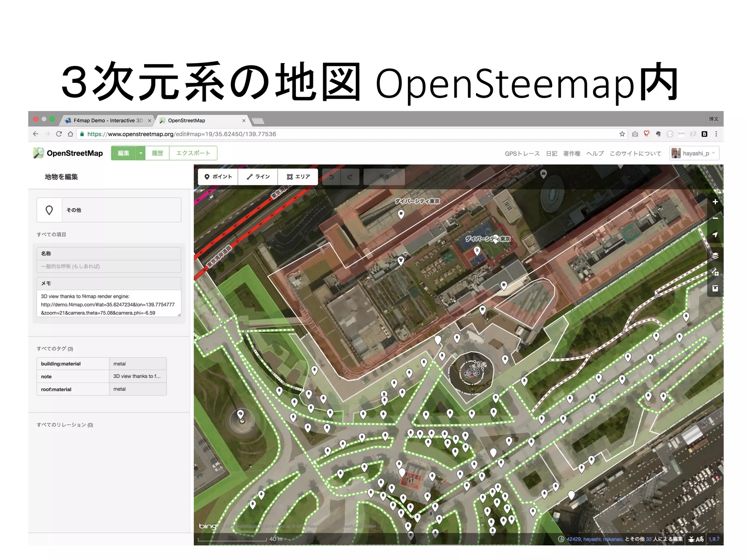Close the F4map Demo tab

149,121
